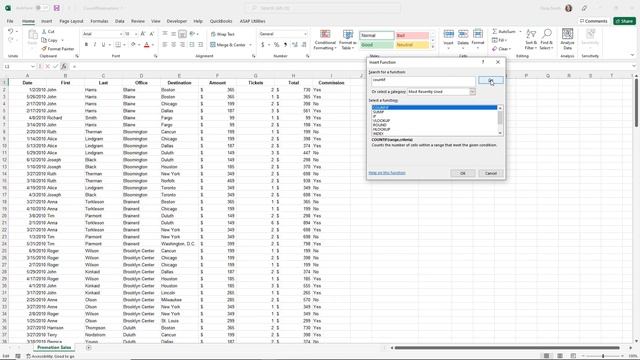Image resolution: width=640 pixels, height=360 pixels.
Task: Click the Align Left icon
Action: [x=165, y=44]
